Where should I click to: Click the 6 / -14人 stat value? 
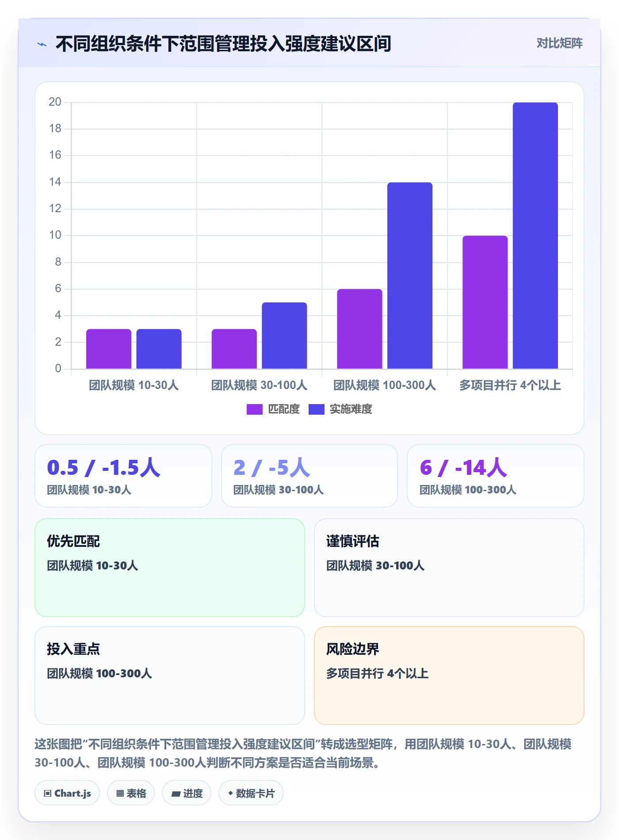tap(463, 468)
